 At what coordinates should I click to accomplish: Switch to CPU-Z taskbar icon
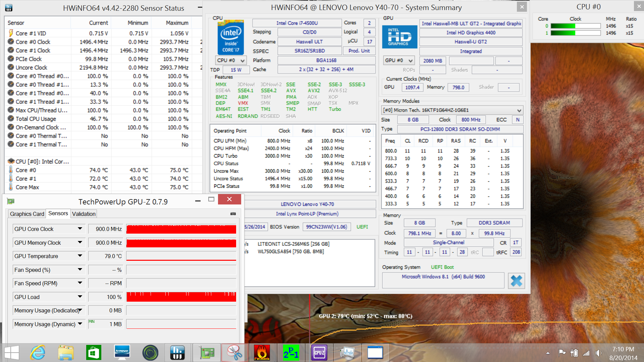point(319,353)
